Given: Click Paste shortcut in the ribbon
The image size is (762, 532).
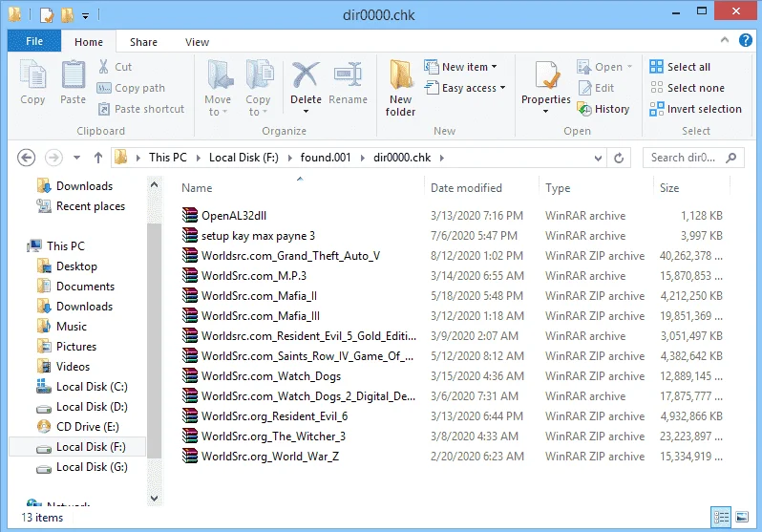Looking at the screenshot, I should point(141,109).
